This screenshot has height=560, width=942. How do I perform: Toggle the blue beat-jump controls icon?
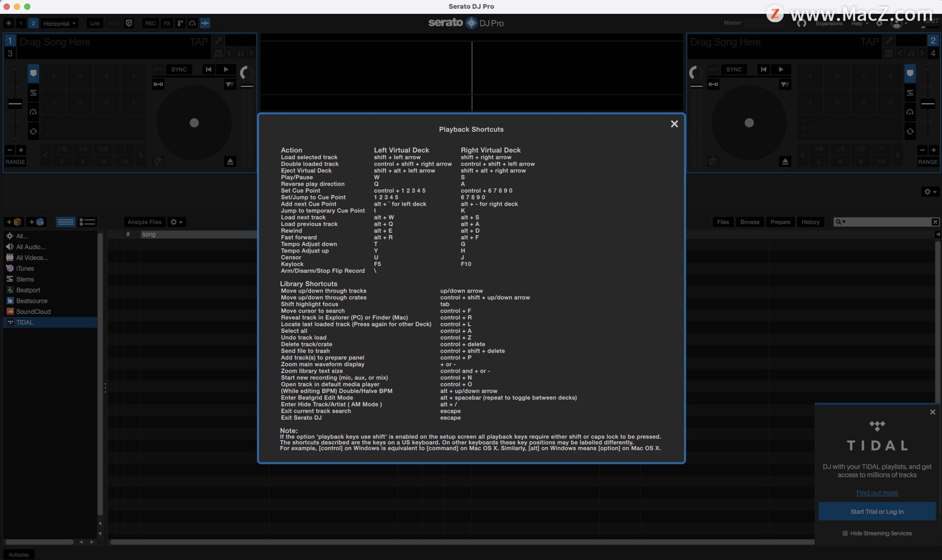click(205, 23)
